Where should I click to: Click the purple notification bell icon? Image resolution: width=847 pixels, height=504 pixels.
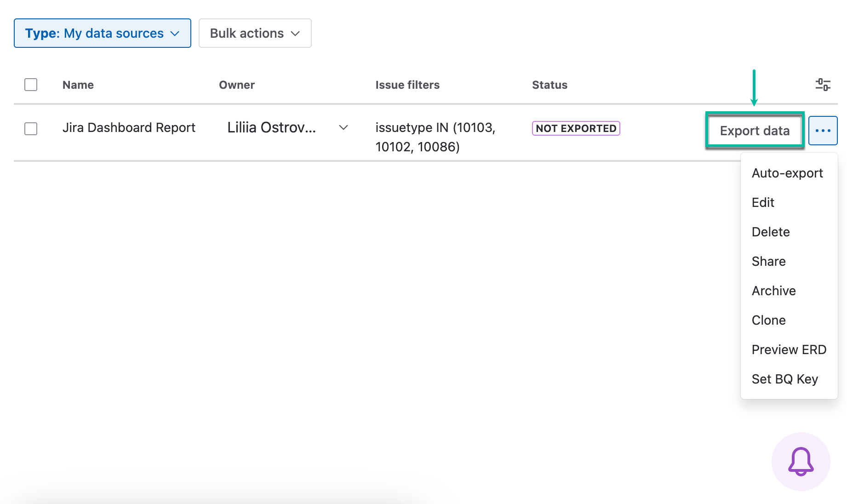pos(801,461)
